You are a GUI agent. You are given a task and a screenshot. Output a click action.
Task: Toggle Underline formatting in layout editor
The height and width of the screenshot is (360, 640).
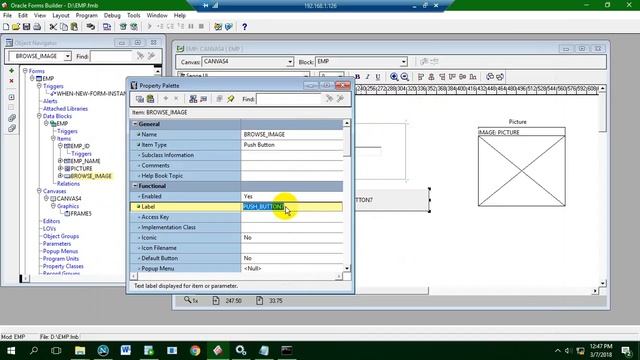[x=378, y=77]
